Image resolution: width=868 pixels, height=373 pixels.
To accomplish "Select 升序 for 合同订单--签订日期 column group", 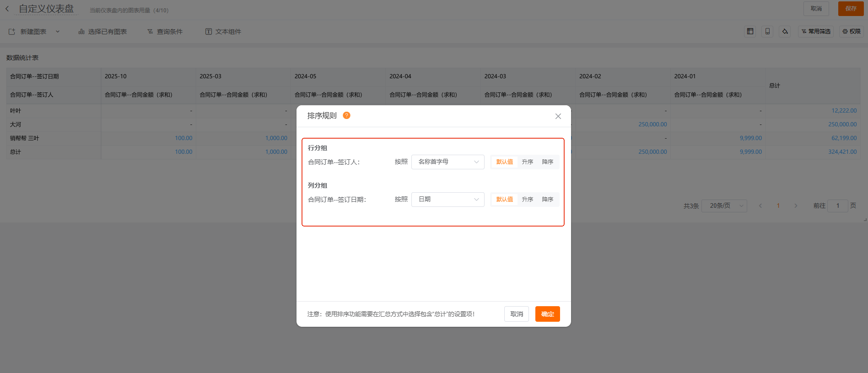I will [527, 200].
